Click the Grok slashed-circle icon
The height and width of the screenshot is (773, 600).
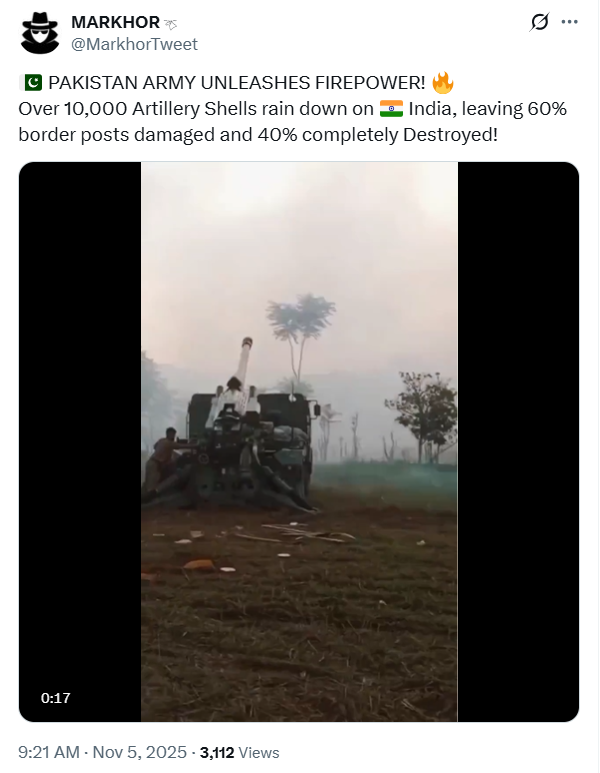(x=539, y=22)
